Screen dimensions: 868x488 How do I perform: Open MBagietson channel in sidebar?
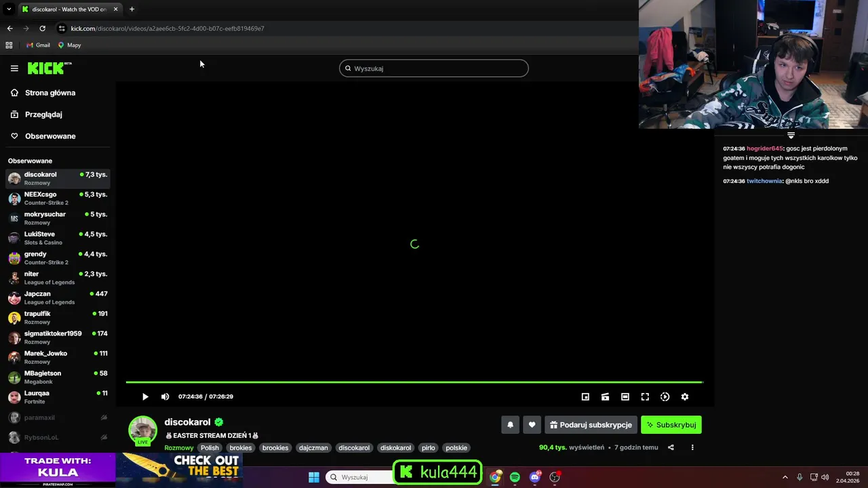58,377
